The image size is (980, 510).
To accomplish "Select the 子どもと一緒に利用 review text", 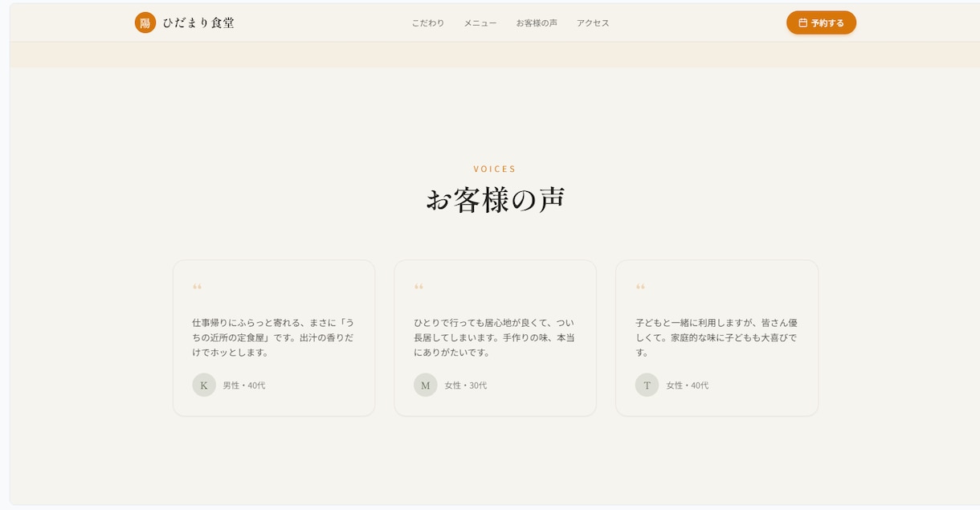I will pos(717,337).
